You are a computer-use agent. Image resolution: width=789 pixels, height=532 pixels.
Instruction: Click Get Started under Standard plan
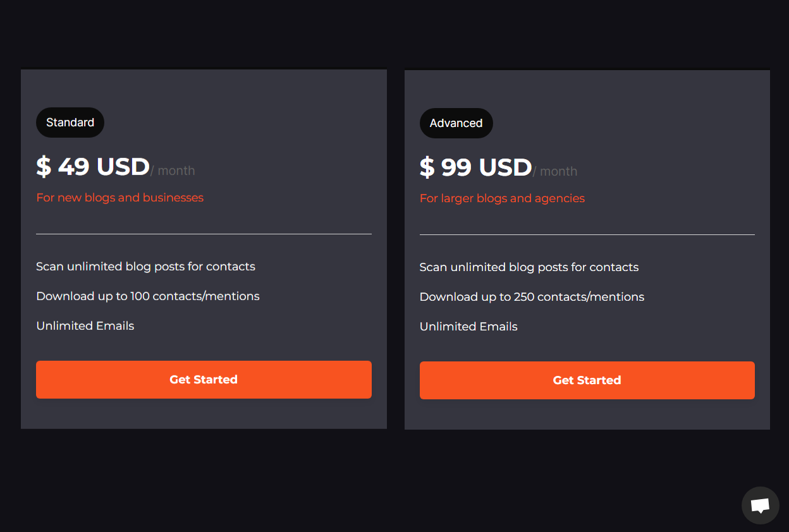tap(204, 380)
